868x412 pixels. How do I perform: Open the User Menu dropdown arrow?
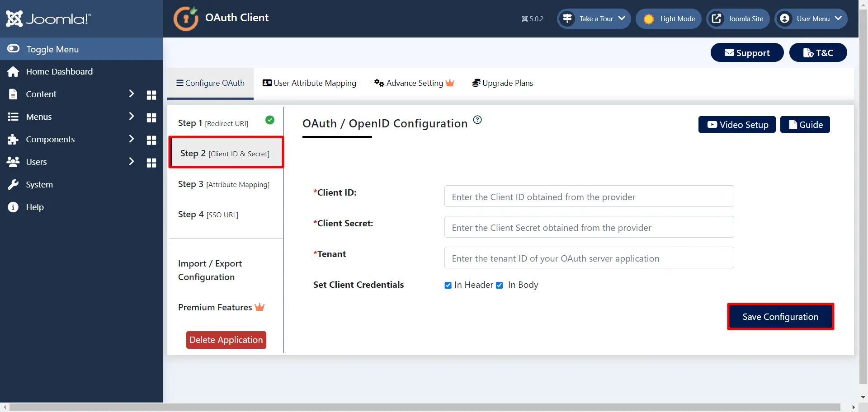tap(838, 19)
